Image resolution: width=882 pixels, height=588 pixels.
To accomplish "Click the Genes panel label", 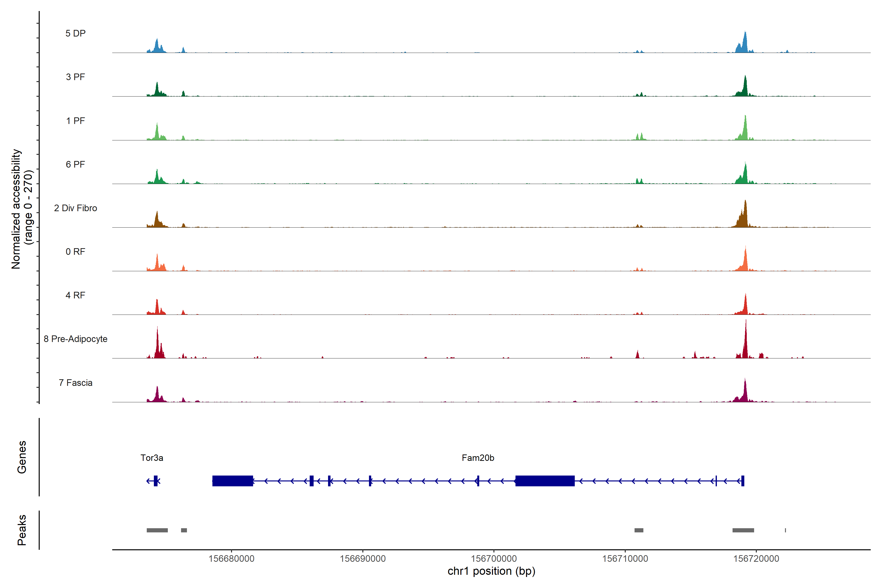I will pos(22,457).
